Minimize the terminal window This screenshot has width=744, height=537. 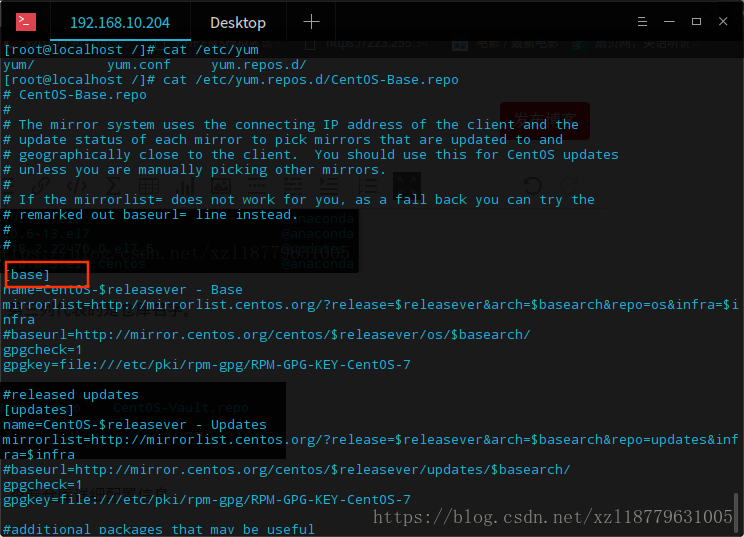669,21
